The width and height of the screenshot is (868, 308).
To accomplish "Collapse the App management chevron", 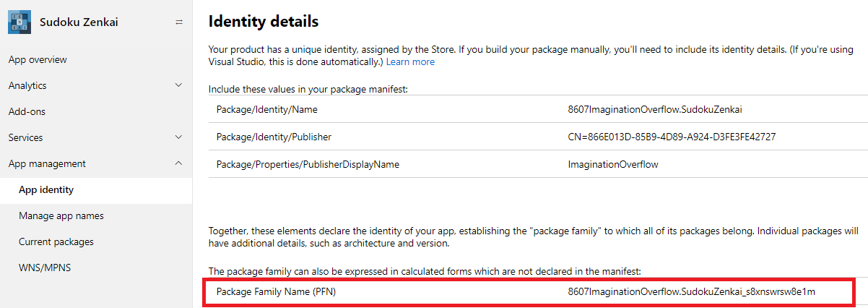I will point(179,163).
